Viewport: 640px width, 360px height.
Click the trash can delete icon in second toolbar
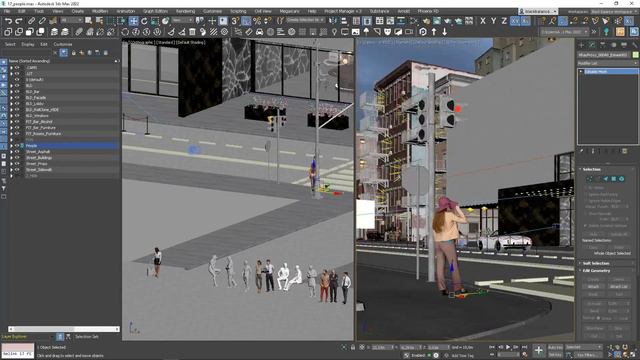point(192,31)
